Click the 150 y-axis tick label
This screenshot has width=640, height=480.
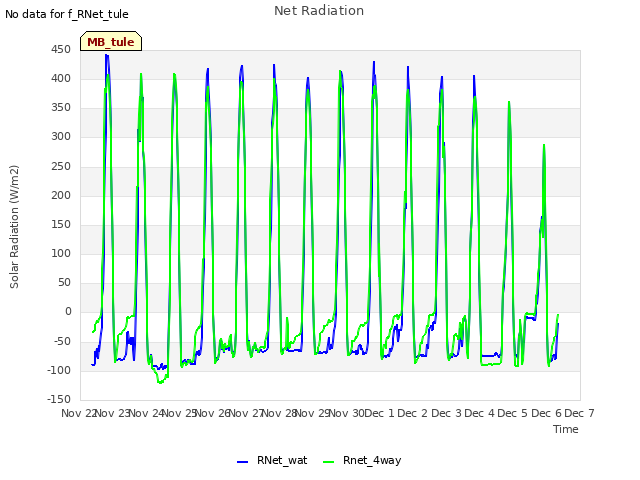click(x=61, y=224)
